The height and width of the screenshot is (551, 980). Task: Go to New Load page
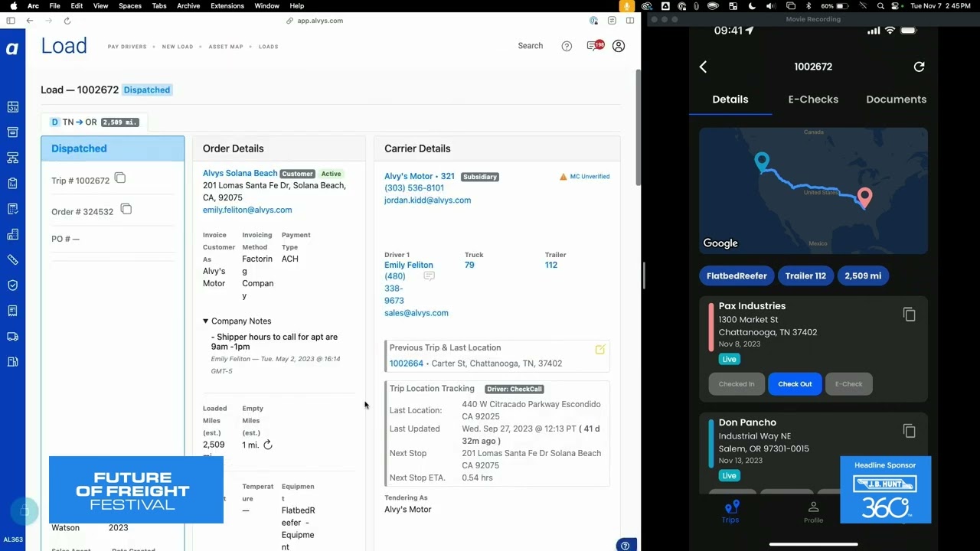178,47
